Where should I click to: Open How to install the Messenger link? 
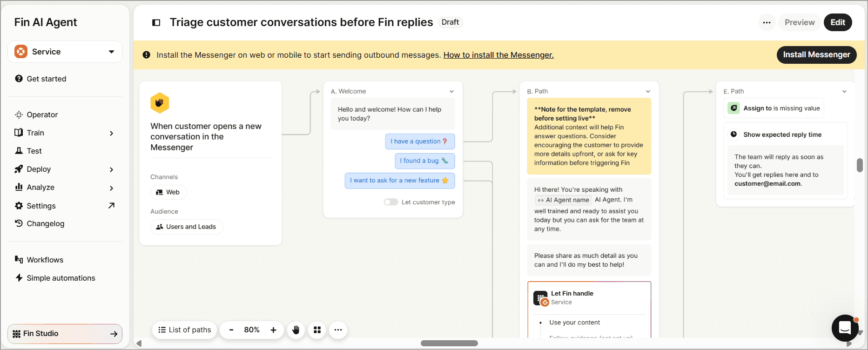coord(498,55)
